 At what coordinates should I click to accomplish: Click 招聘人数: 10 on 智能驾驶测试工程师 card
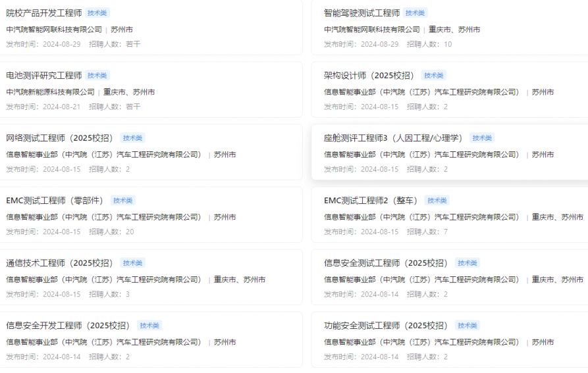click(x=429, y=44)
